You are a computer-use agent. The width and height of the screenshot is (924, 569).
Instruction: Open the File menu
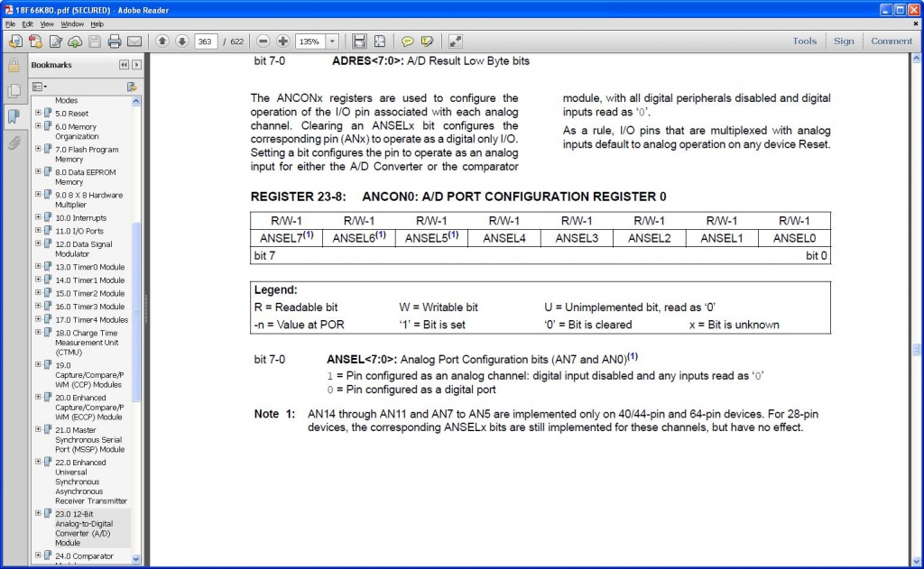[x=10, y=24]
